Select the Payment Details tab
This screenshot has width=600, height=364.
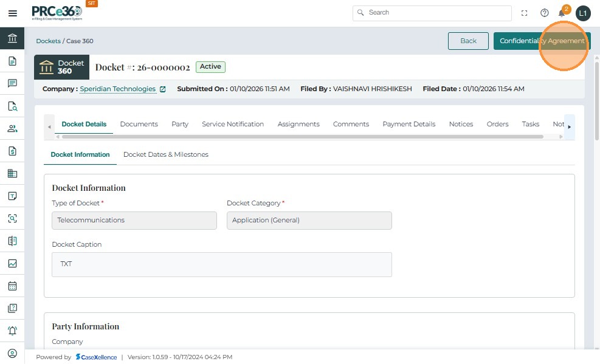[x=409, y=124]
